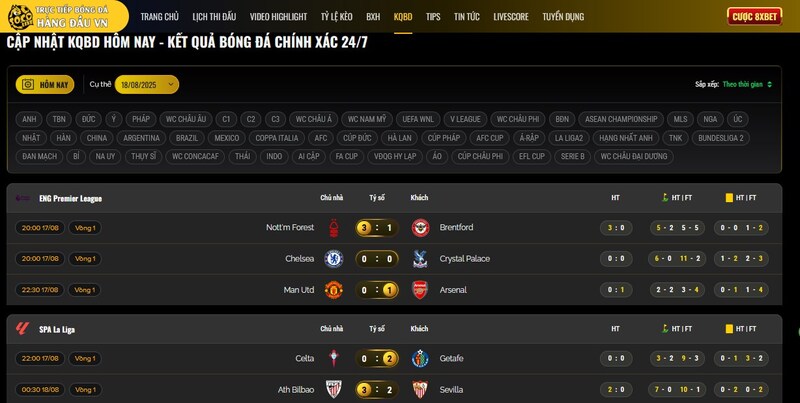This screenshot has height=403, width=800.
Task: Toggle the V LEAGUE filter chip
Action: point(465,119)
